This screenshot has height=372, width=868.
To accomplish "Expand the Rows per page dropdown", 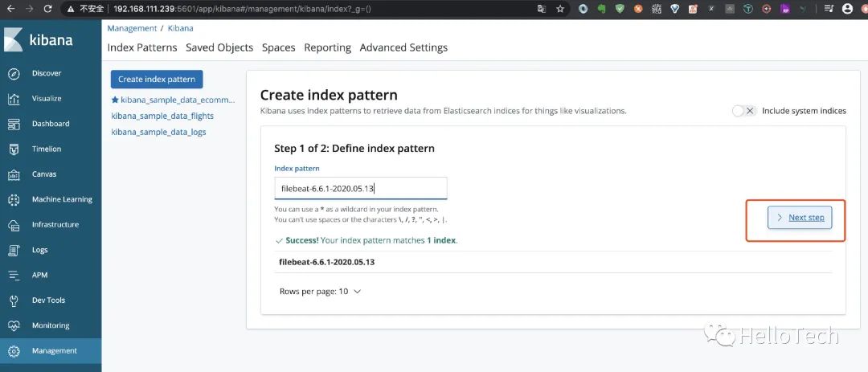I will click(x=320, y=292).
